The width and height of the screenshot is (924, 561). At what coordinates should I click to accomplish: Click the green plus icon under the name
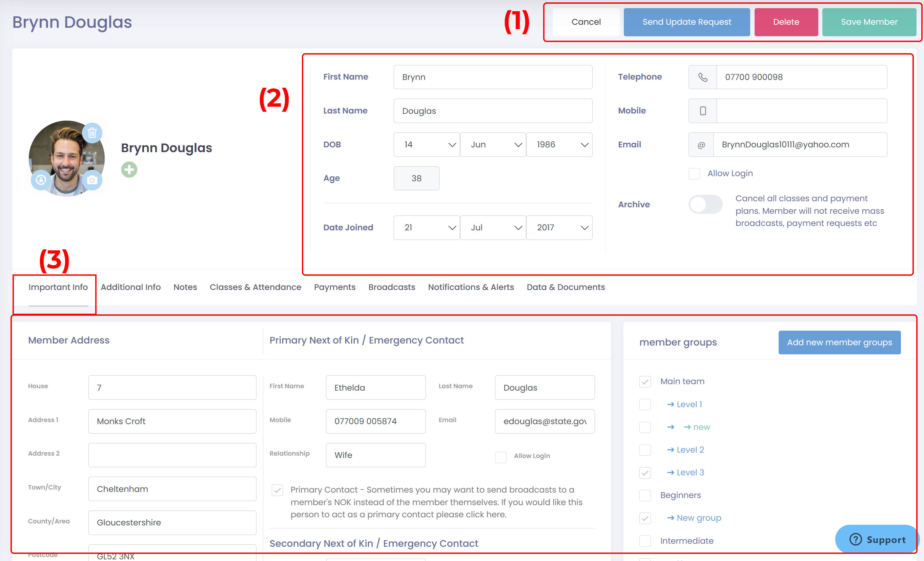tap(129, 170)
